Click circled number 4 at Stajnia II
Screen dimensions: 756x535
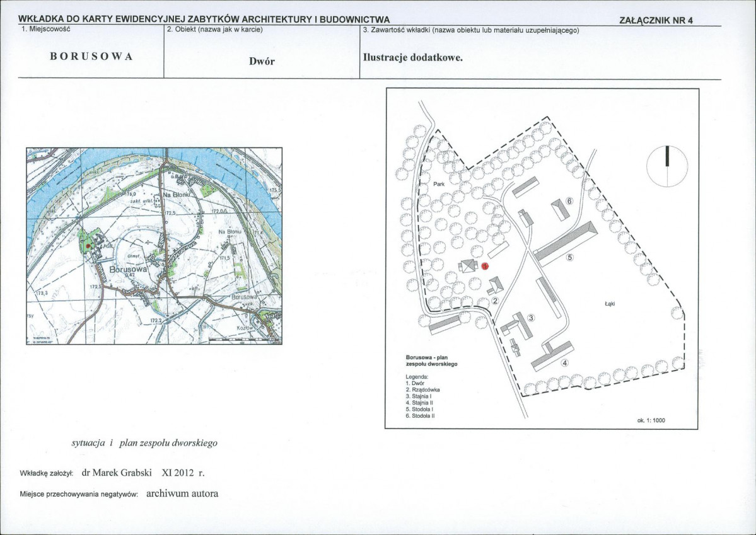[565, 362]
